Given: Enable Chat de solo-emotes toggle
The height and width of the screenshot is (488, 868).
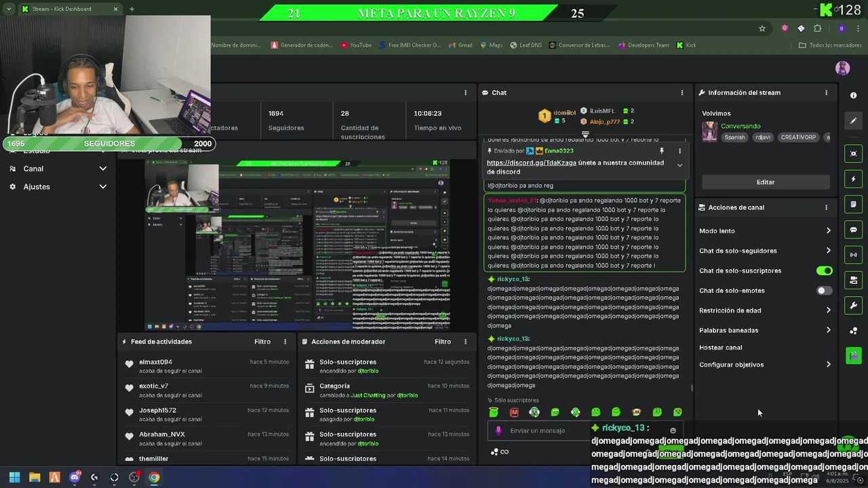Looking at the screenshot, I should pos(824,291).
